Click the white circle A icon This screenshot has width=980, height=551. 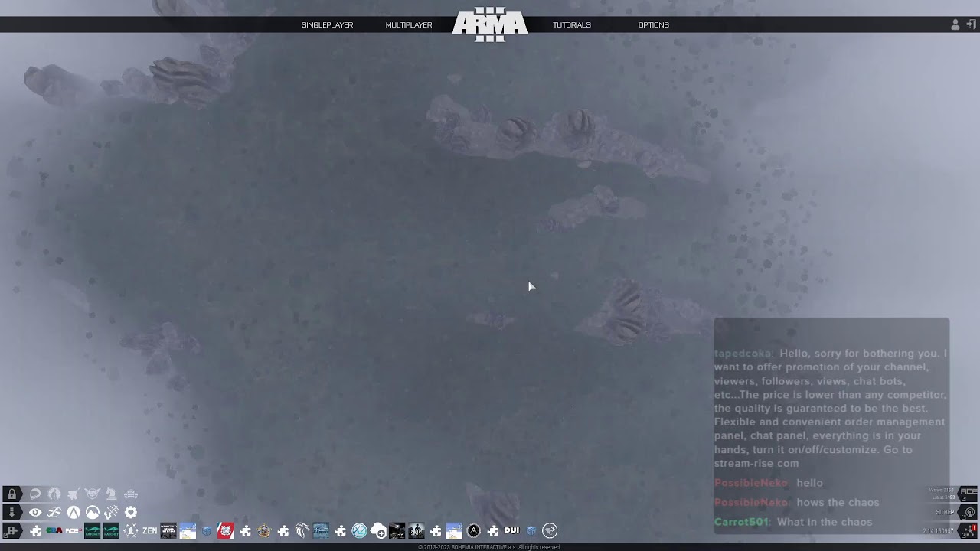coord(73,513)
